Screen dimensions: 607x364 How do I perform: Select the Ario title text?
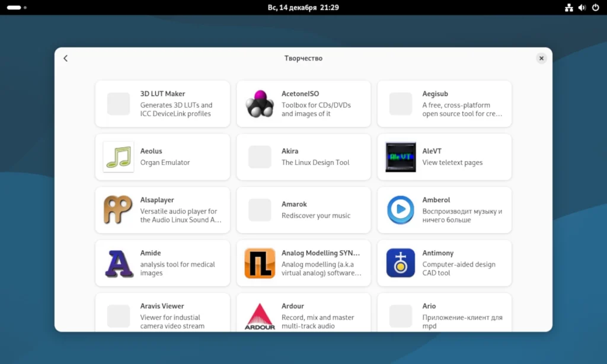click(429, 306)
